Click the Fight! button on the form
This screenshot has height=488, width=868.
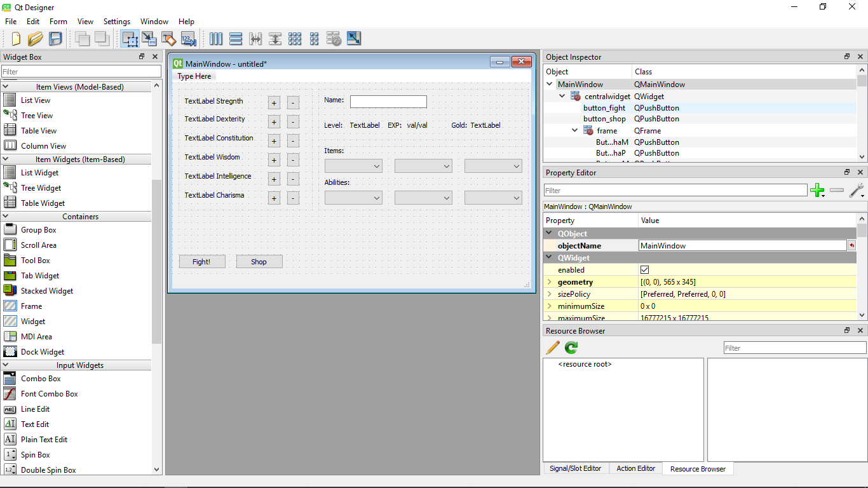click(201, 262)
